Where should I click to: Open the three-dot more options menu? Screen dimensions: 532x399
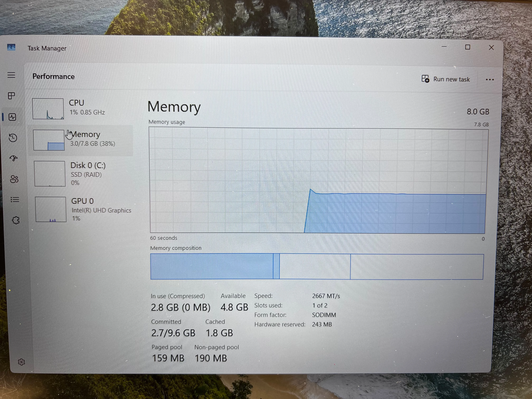click(490, 80)
